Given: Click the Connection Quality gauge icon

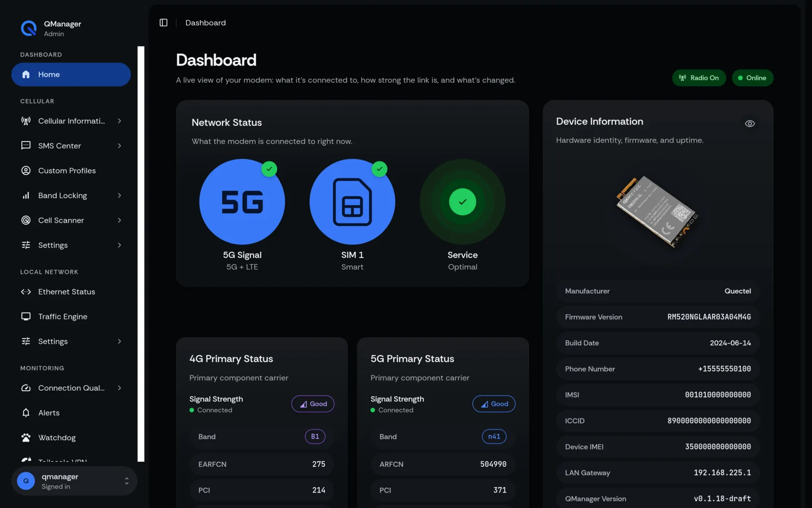Looking at the screenshot, I should coord(26,388).
